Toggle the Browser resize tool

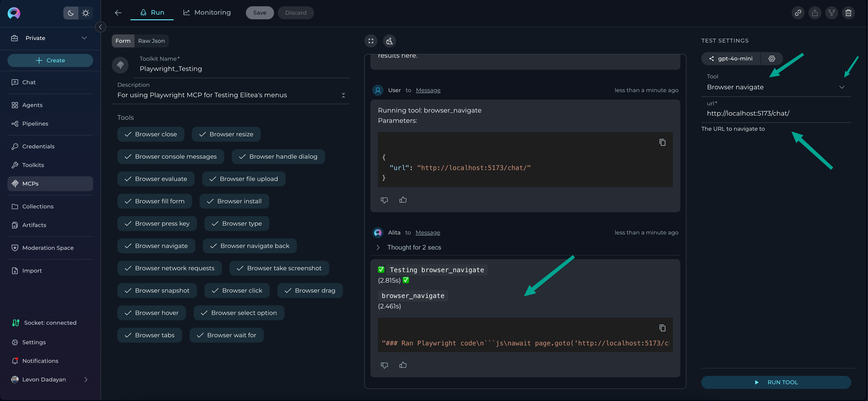click(226, 134)
